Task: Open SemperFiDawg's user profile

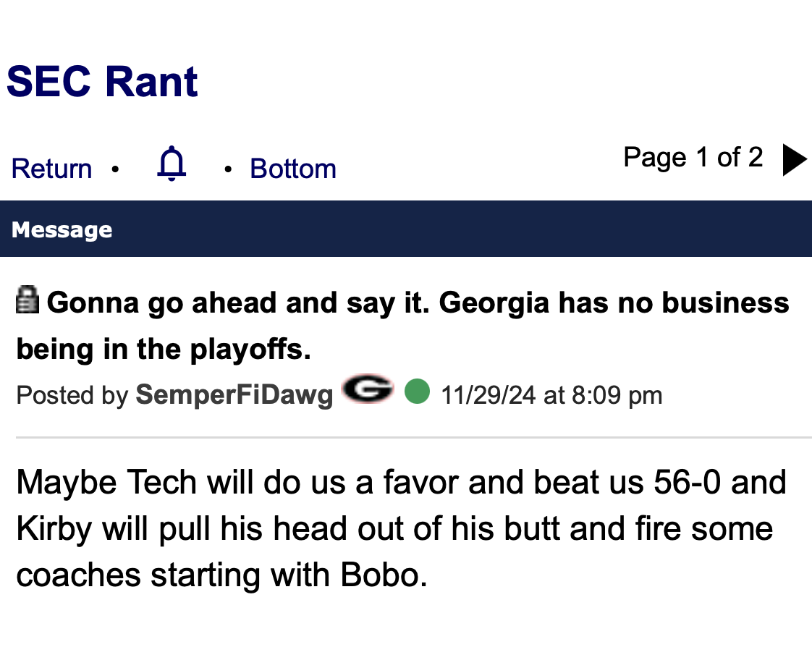Action: click(234, 395)
